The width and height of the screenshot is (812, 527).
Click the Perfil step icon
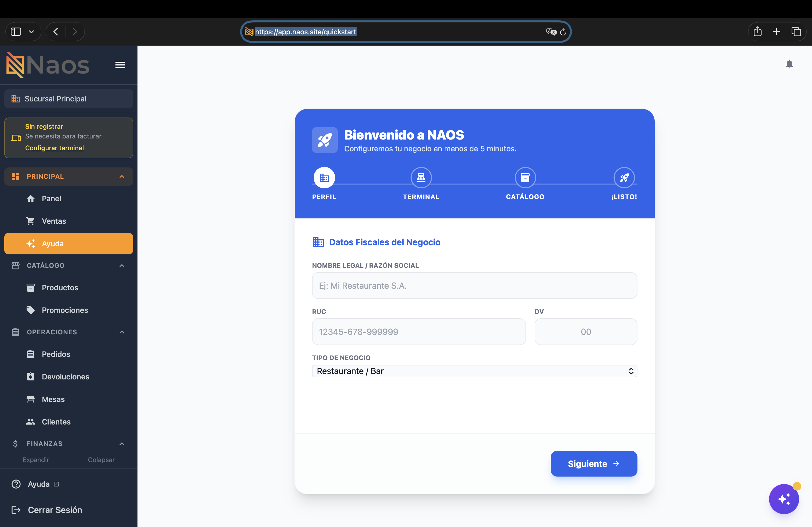(324, 178)
